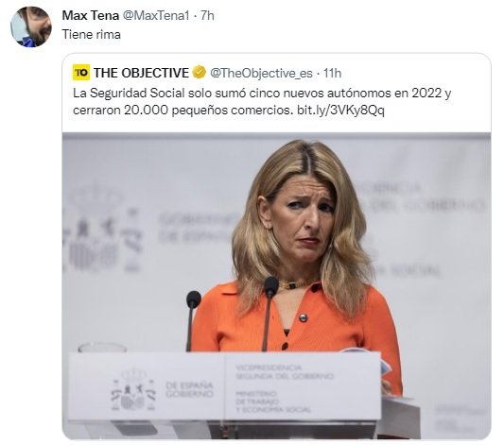Open the quoted tweet's 11h timestamp
Viewport: 504px width, 445px height.
[332, 73]
